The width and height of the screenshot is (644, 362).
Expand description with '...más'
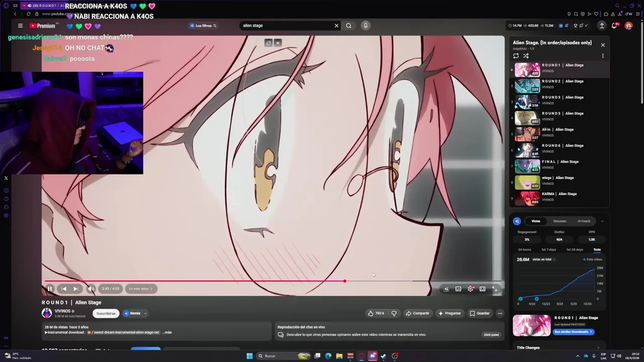(167, 332)
